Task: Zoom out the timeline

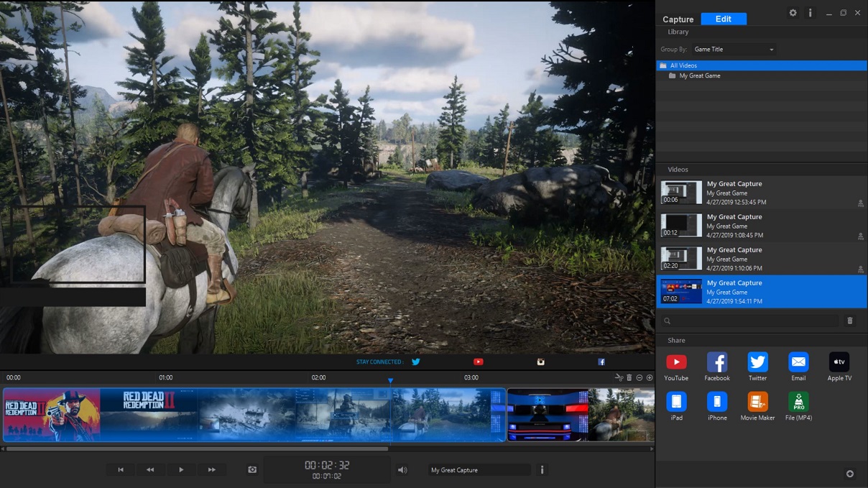Action: point(640,377)
